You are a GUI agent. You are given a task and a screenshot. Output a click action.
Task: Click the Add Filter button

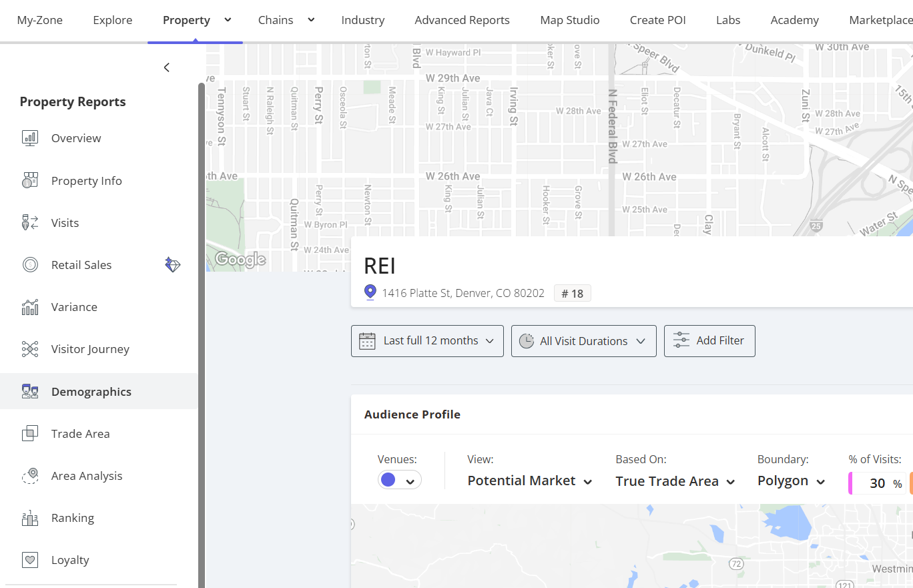point(709,341)
